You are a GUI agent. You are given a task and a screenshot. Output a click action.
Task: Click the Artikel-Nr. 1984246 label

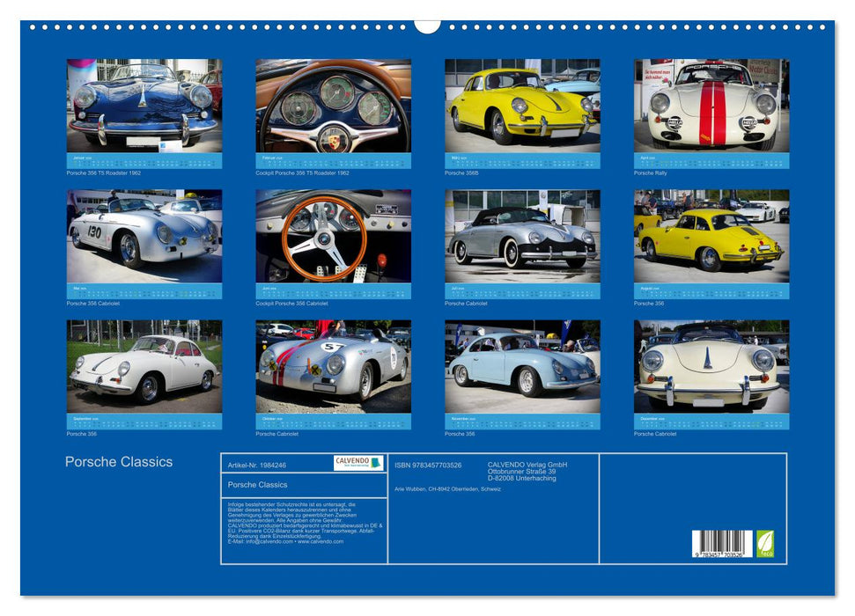[257, 466]
